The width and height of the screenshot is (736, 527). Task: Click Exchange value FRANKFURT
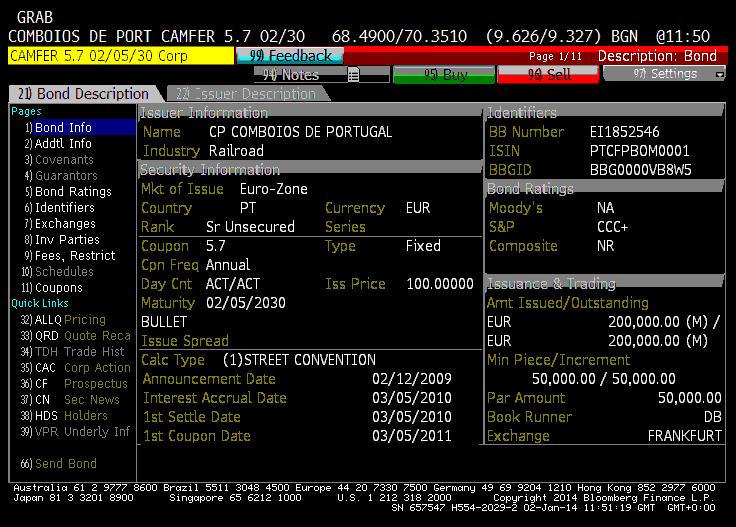pyautogui.click(x=684, y=436)
